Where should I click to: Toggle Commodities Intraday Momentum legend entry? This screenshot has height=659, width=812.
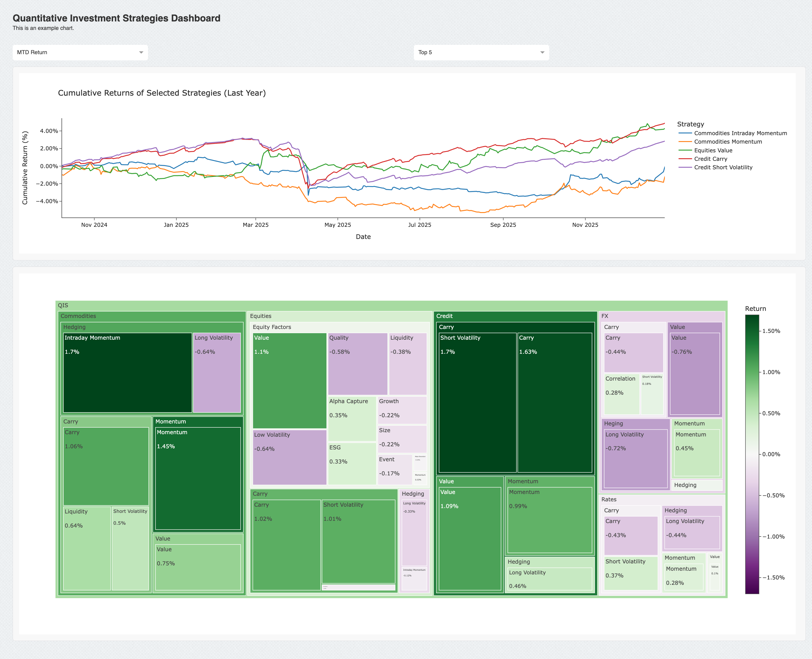coord(740,133)
